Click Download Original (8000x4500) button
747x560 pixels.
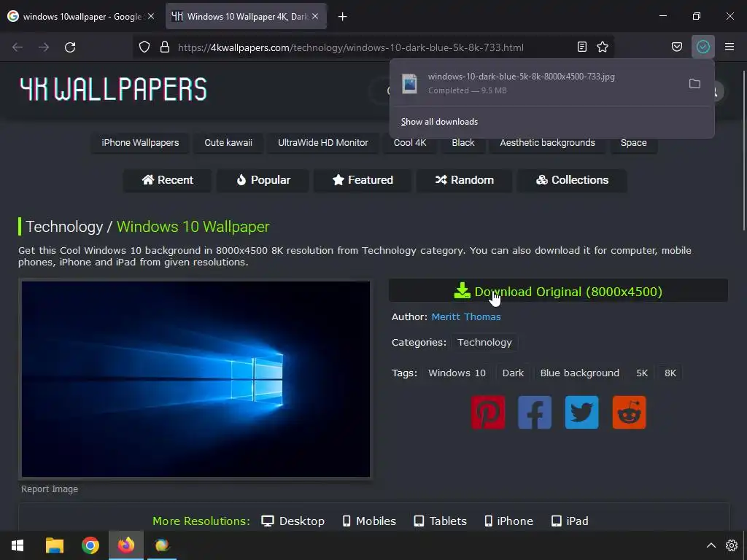[558, 291]
